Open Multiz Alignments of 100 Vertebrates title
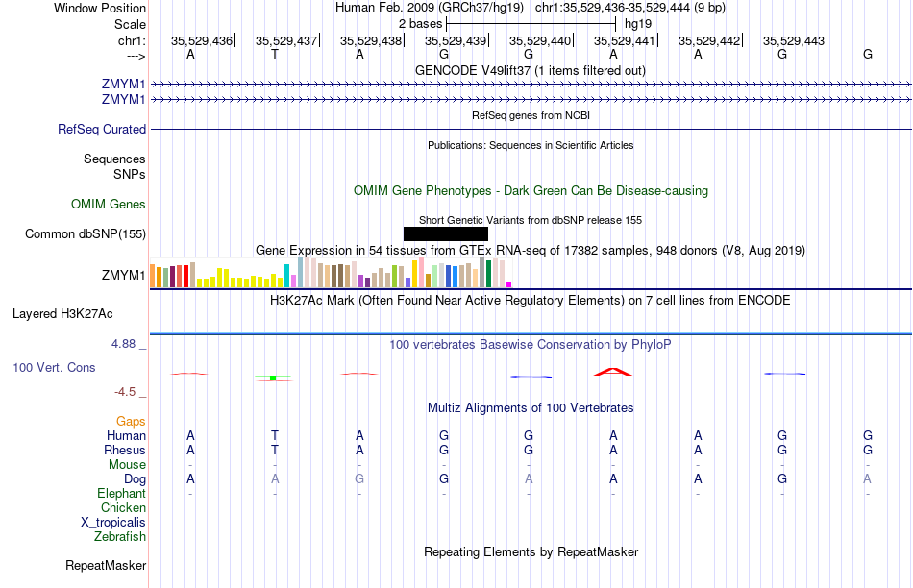913x588 pixels. pyautogui.click(x=531, y=407)
